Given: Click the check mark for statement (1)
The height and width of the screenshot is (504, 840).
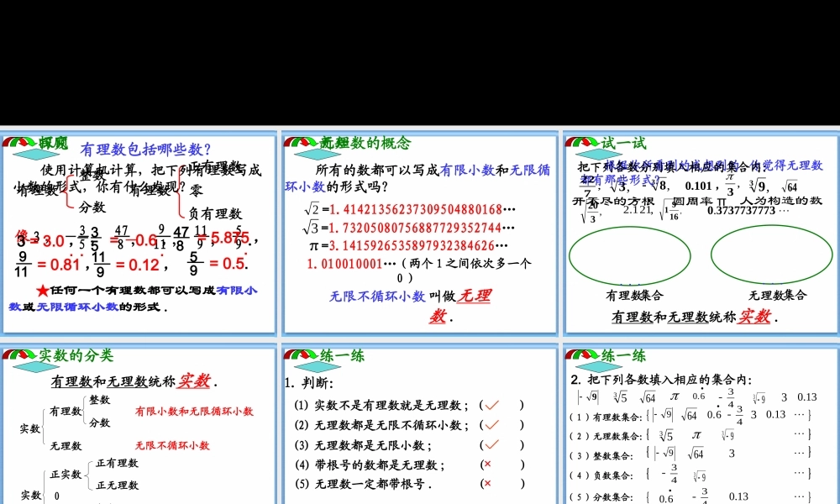Looking at the screenshot, I should 491,406.
